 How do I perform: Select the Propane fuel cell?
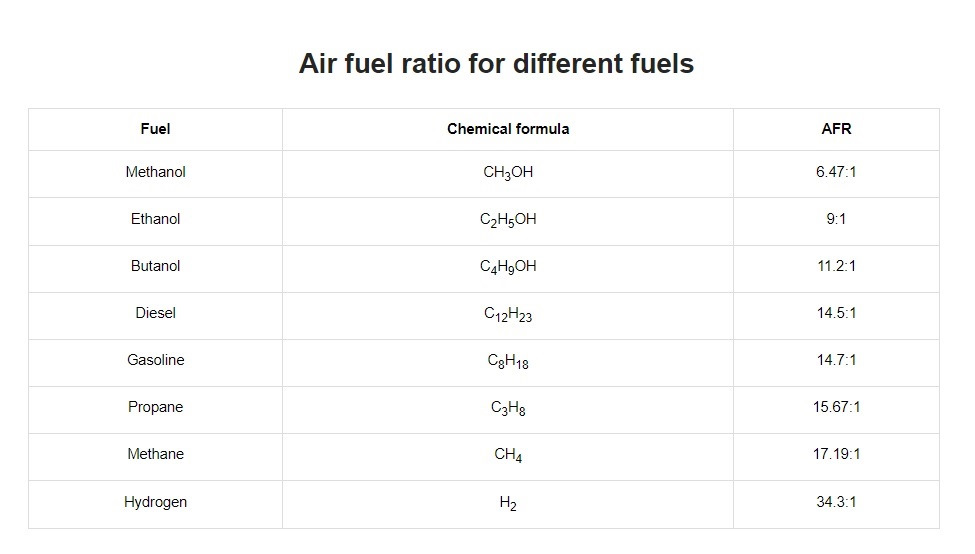(x=155, y=407)
